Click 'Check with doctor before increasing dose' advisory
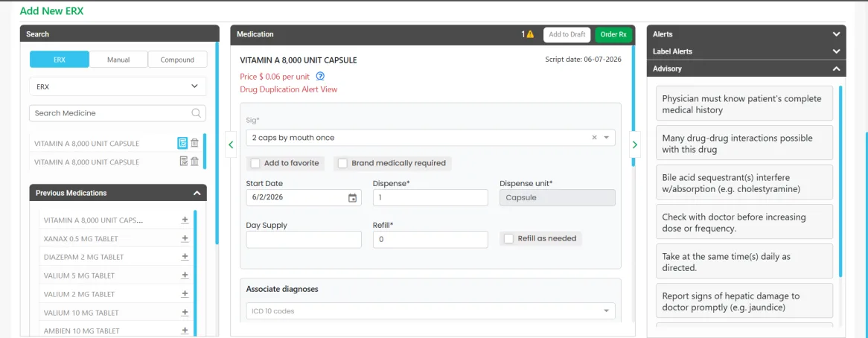Image resolution: width=868 pixels, height=338 pixels. click(744, 221)
